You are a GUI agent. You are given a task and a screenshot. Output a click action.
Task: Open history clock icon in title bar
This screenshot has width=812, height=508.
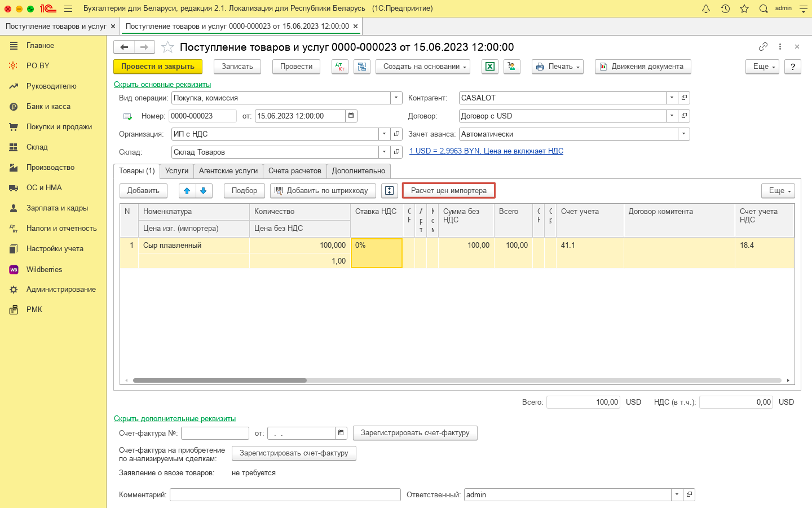[x=725, y=8]
